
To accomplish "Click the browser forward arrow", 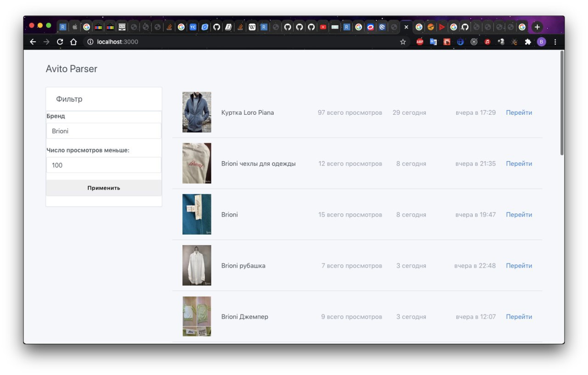I will (x=46, y=42).
